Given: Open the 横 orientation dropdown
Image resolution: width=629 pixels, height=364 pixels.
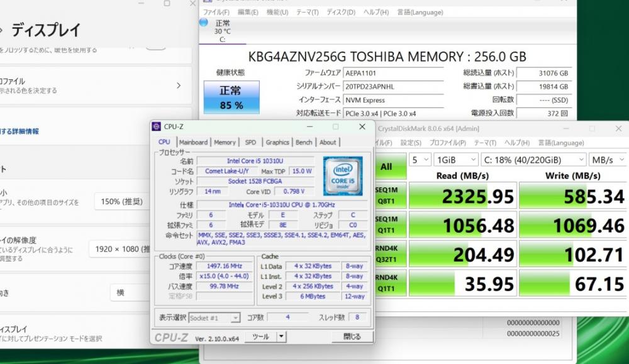Looking at the screenshot, I should tap(130, 292).
